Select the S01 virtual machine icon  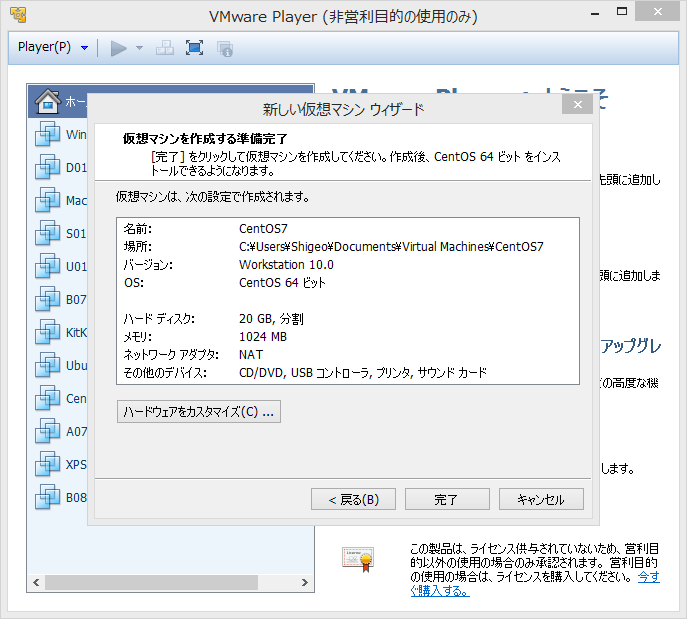[x=47, y=233]
